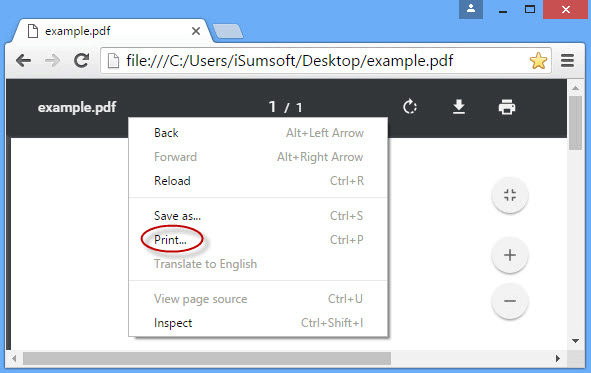Viewport: 591px width, 373px height.
Task: Select View page source menu entry
Action: click(x=258, y=299)
